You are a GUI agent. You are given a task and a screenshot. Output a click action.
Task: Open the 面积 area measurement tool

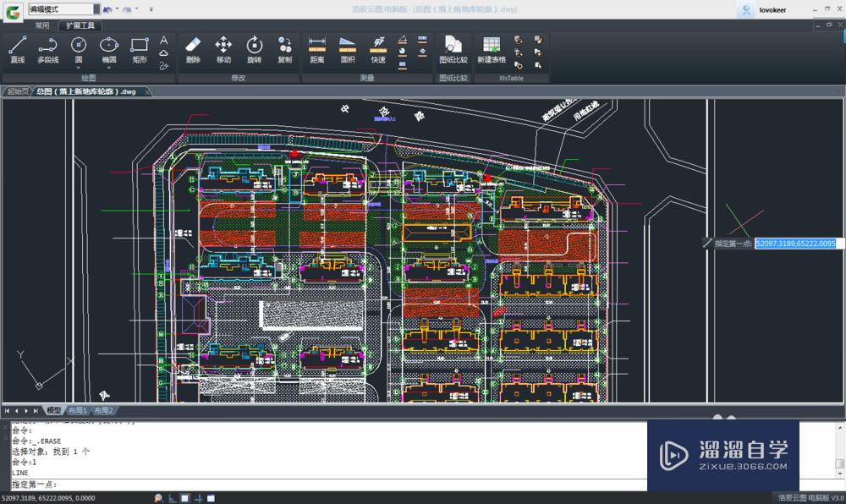coord(348,50)
